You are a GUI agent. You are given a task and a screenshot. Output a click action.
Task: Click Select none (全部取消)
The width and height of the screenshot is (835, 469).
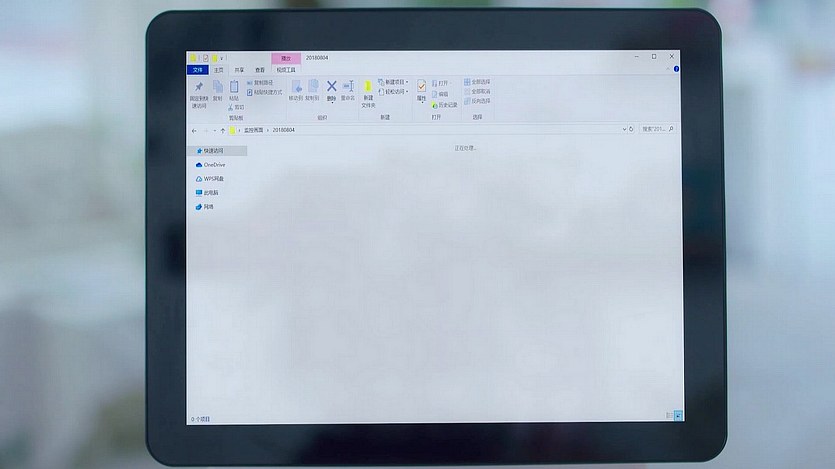[477, 92]
